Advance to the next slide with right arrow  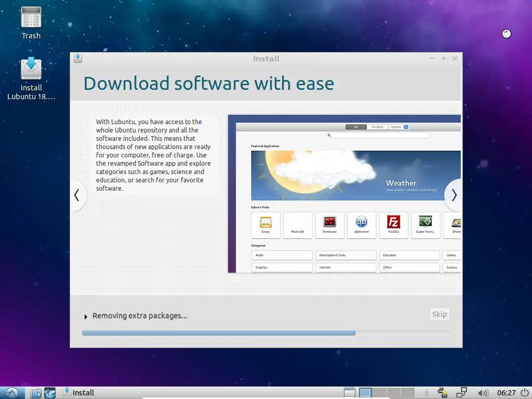pos(454,195)
